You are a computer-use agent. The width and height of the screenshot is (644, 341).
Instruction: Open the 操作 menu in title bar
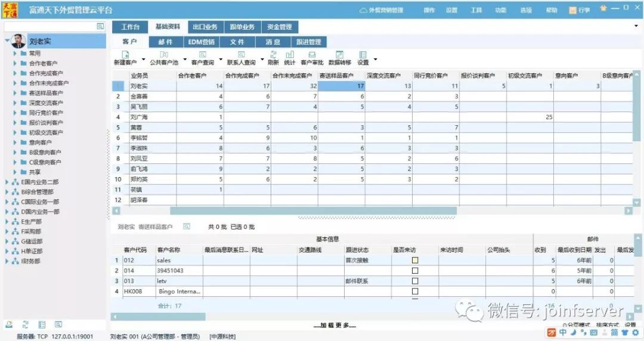[429, 10]
